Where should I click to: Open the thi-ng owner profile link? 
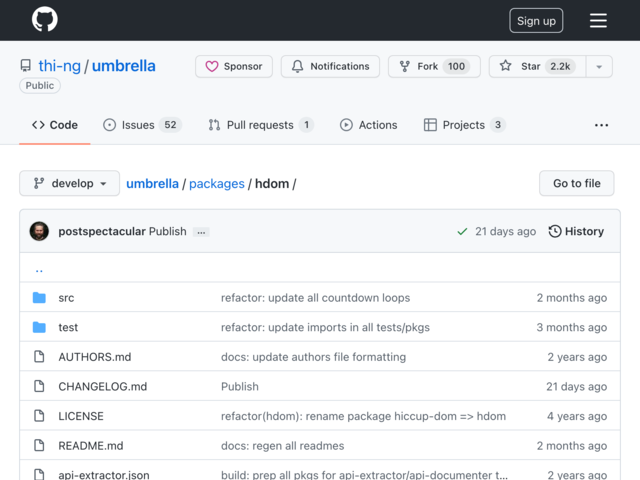click(60, 66)
